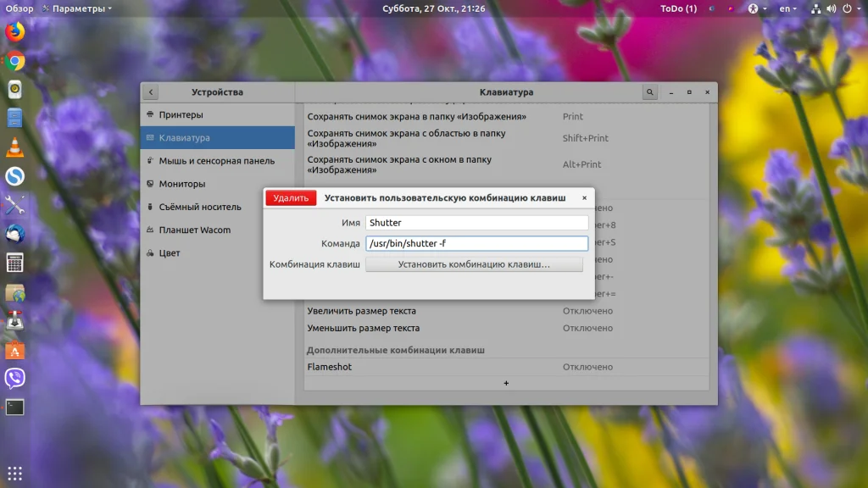868x488 pixels.
Task: Click the Имя field containing Shutter
Action: coord(476,223)
